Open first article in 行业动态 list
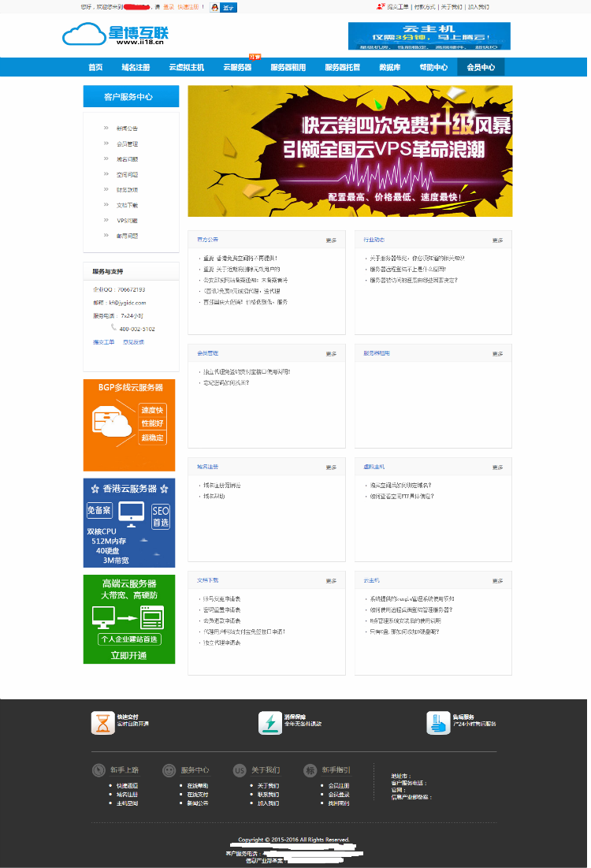 click(x=417, y=259)
